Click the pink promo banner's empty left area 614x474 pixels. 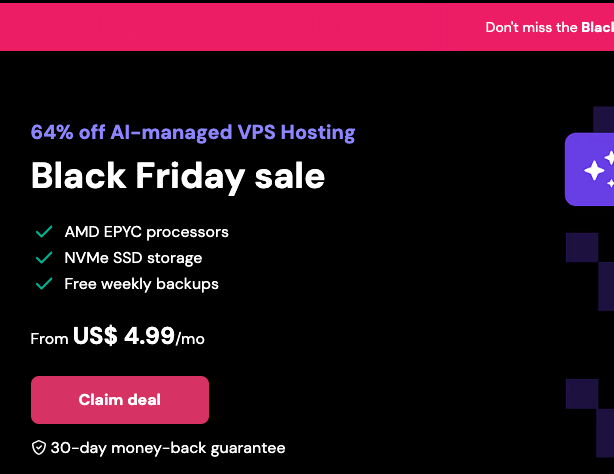(x=200, y=27)
